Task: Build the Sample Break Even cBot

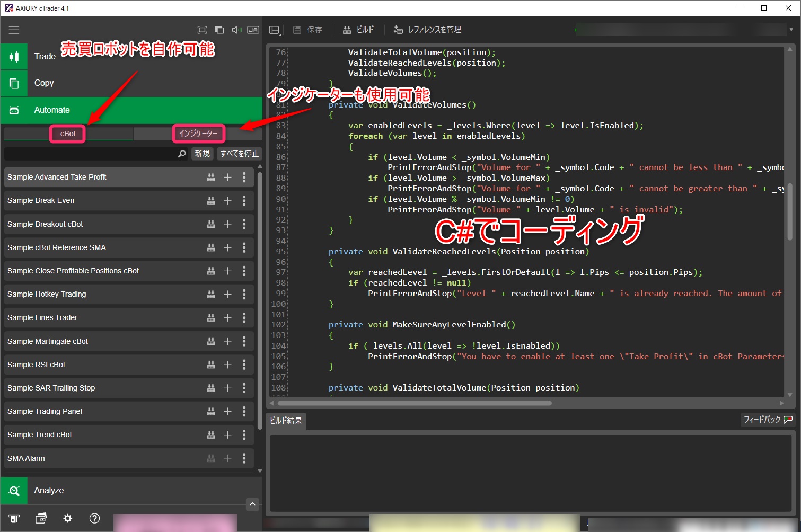Action: (211, 201)
